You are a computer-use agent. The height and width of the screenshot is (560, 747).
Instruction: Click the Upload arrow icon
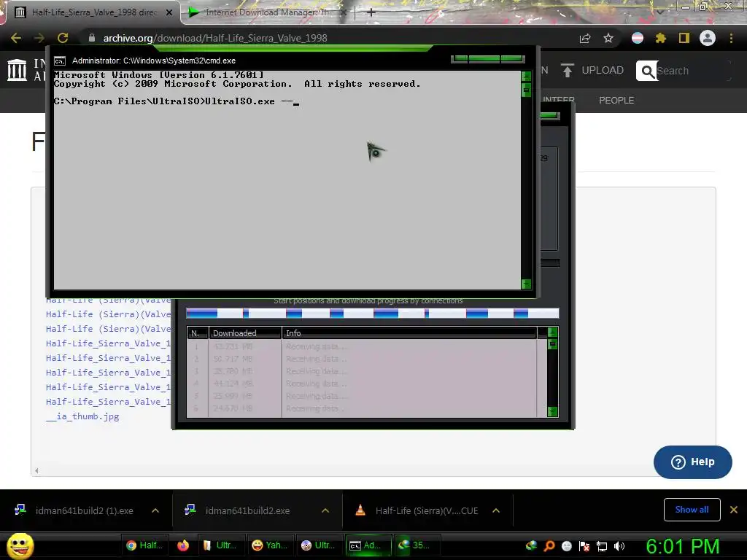pos(567,71)
